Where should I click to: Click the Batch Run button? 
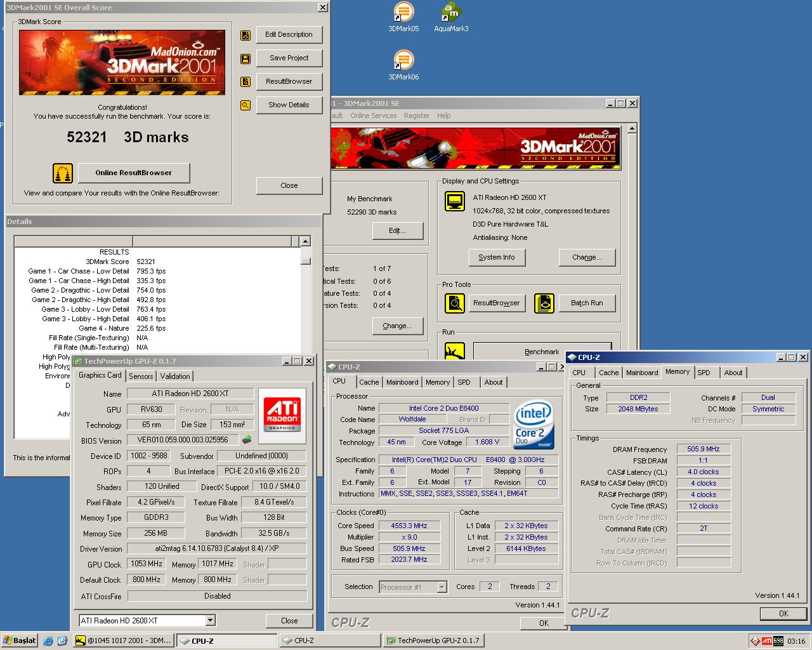[587, 303]
